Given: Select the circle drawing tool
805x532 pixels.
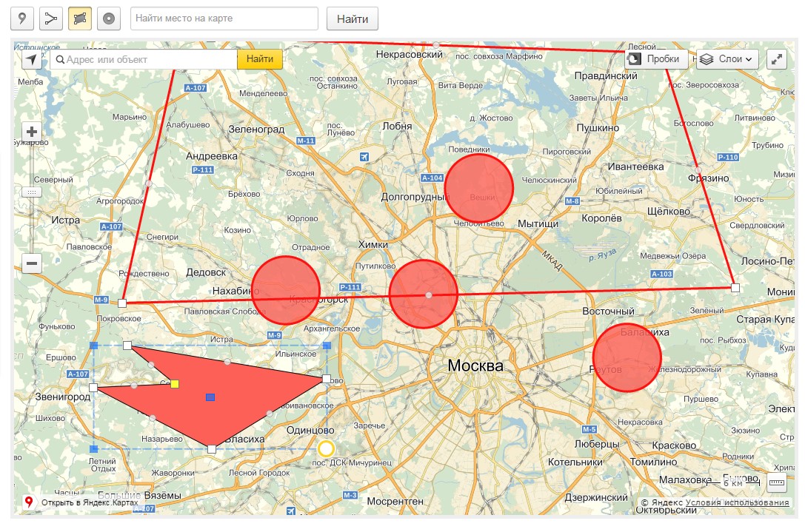Looking at the screenshot, I should click(109, 18).
